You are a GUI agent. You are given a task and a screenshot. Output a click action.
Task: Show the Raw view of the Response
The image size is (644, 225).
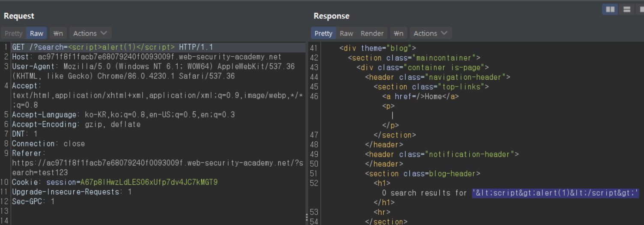[346, 33]
